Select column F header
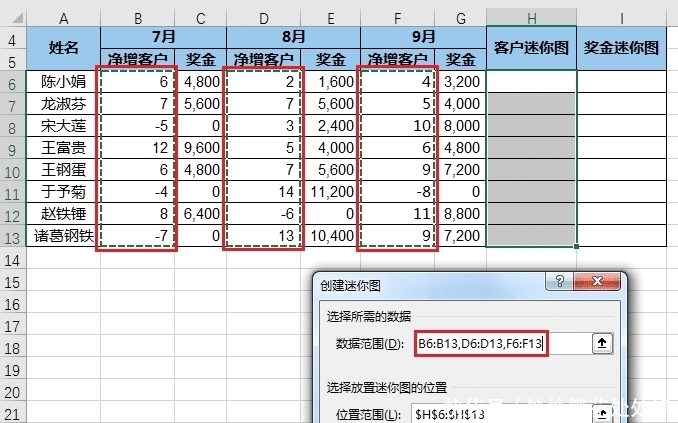The width and height of the screenshot is (678, 423). (398, 19)
